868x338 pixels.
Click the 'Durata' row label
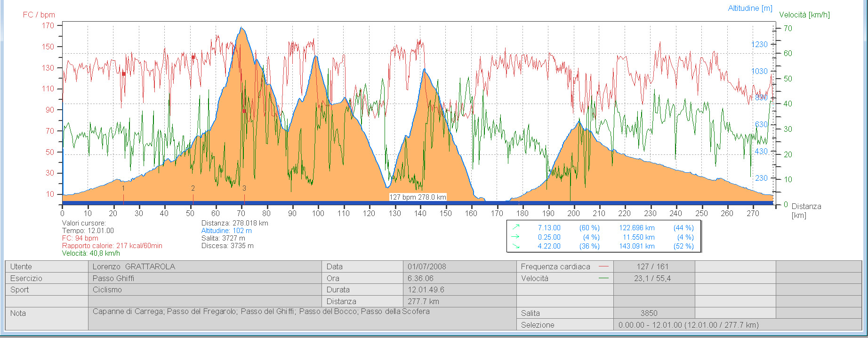pos(338,290)
